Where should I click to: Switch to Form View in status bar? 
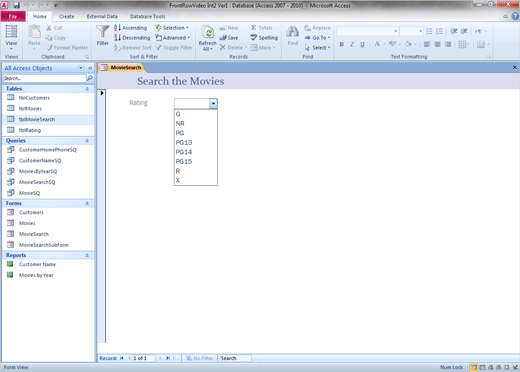click(x=474, y=367)
